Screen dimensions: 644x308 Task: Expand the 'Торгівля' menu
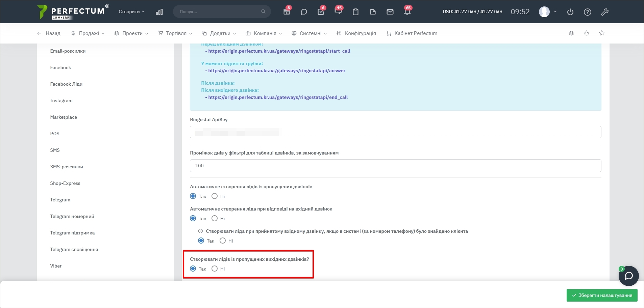[175, 33]
